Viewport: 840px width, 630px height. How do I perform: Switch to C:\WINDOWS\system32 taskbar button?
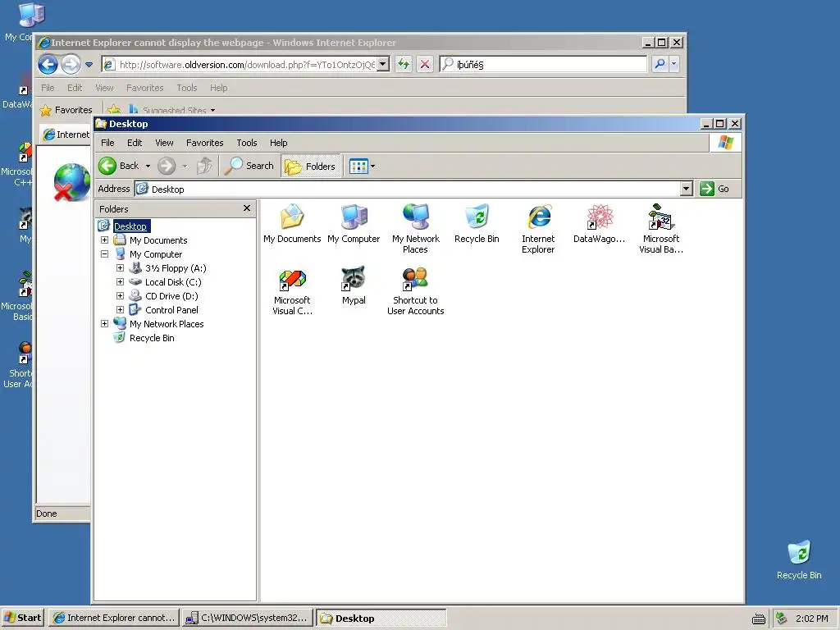pos(247,618)
